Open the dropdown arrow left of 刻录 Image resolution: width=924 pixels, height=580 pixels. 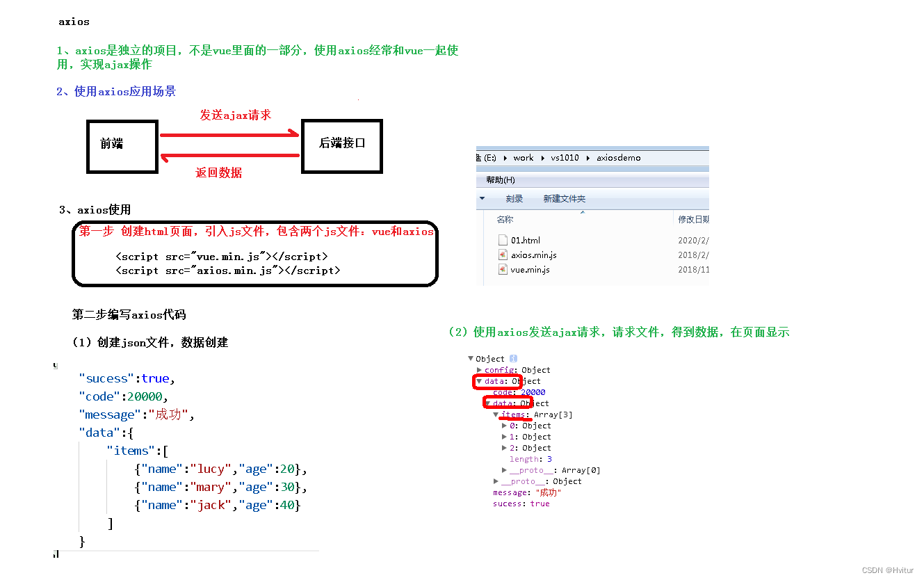click(482, 198)
